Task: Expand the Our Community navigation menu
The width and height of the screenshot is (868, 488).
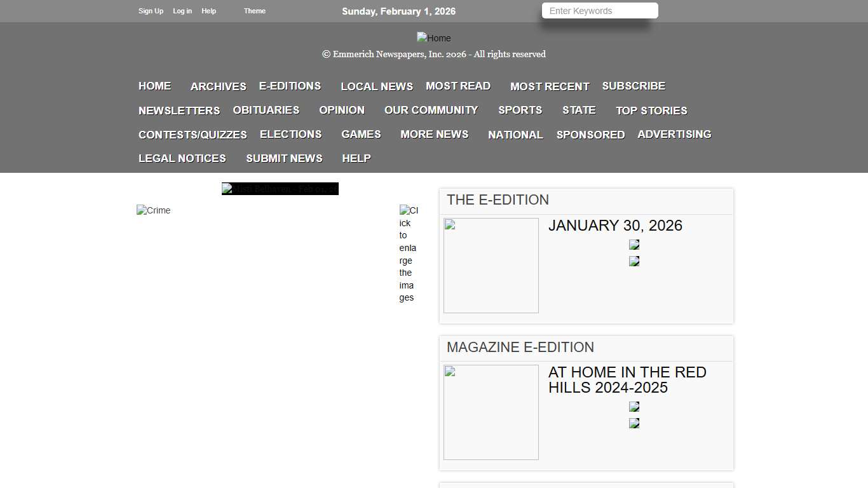Action: [x=431, y=110]
